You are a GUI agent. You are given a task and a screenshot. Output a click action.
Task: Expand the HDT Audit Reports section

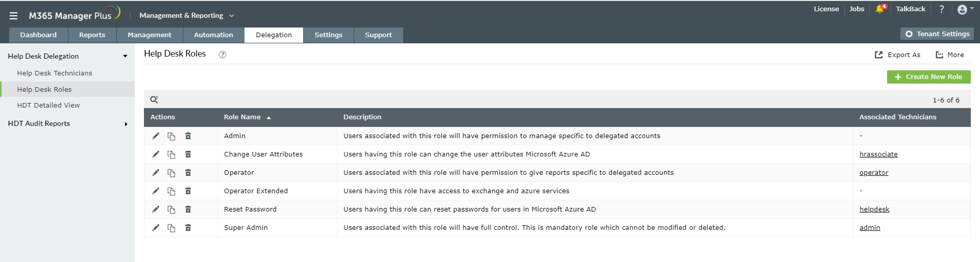pos(126,124)
